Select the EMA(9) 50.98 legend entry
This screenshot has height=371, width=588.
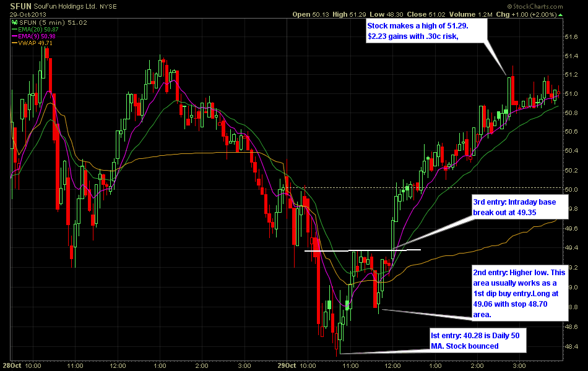point(37,36)
